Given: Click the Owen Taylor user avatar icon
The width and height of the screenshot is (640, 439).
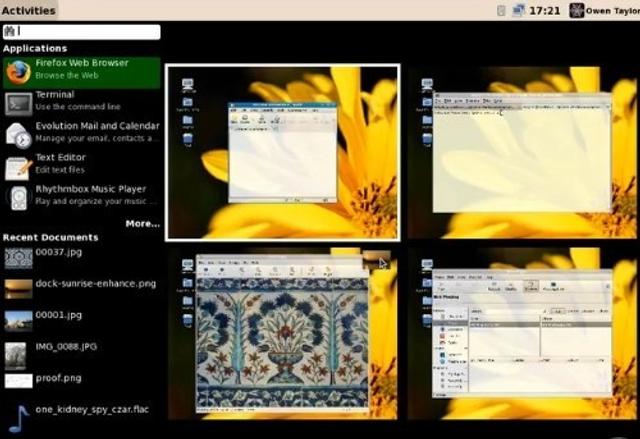Looking at the screenshot, I should 577,10.
